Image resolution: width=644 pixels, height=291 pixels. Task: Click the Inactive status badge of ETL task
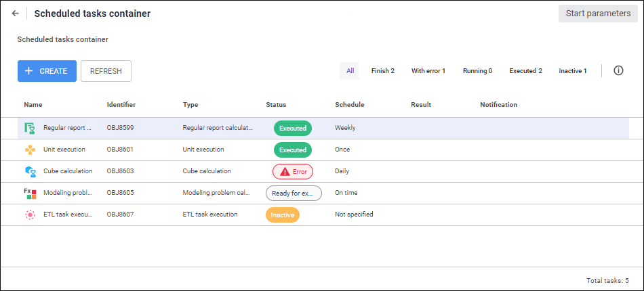coord(283,215)
